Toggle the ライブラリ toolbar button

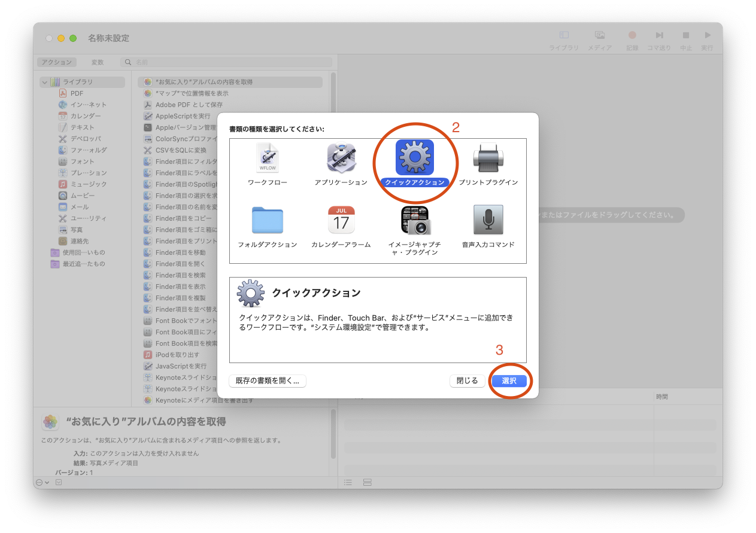pyautogui.click(x=564, y=40)
